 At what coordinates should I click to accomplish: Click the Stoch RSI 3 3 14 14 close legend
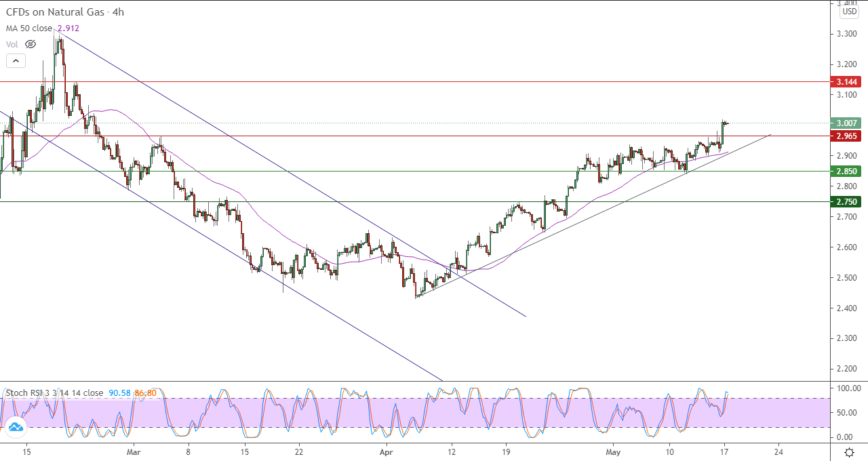click(55, 393)
